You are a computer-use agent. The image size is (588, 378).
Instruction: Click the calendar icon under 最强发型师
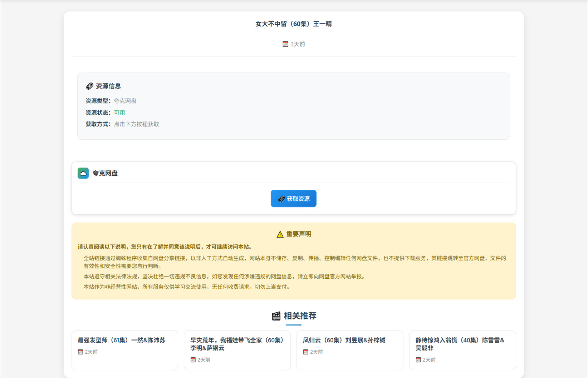tap(80, 352)
